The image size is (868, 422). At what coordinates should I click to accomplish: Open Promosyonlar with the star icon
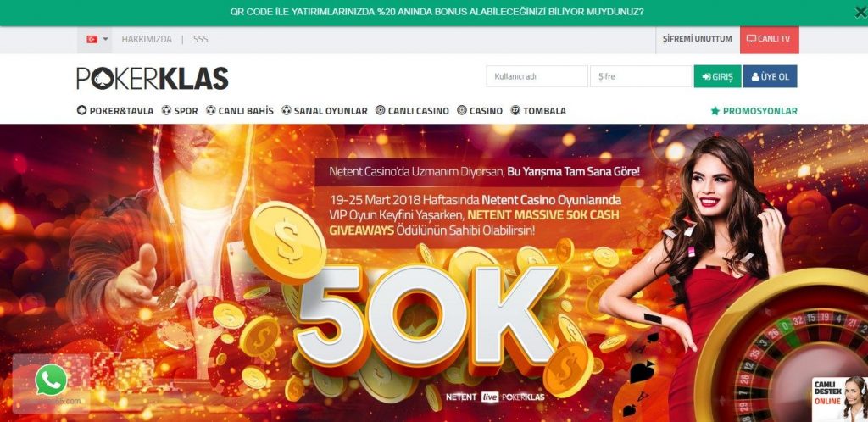pos(754,111)
